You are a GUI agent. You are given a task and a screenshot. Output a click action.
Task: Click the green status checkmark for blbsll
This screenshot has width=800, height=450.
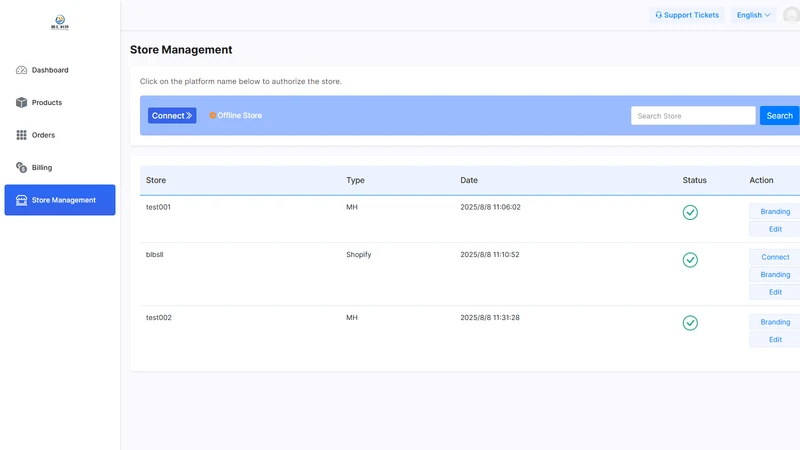690,260
